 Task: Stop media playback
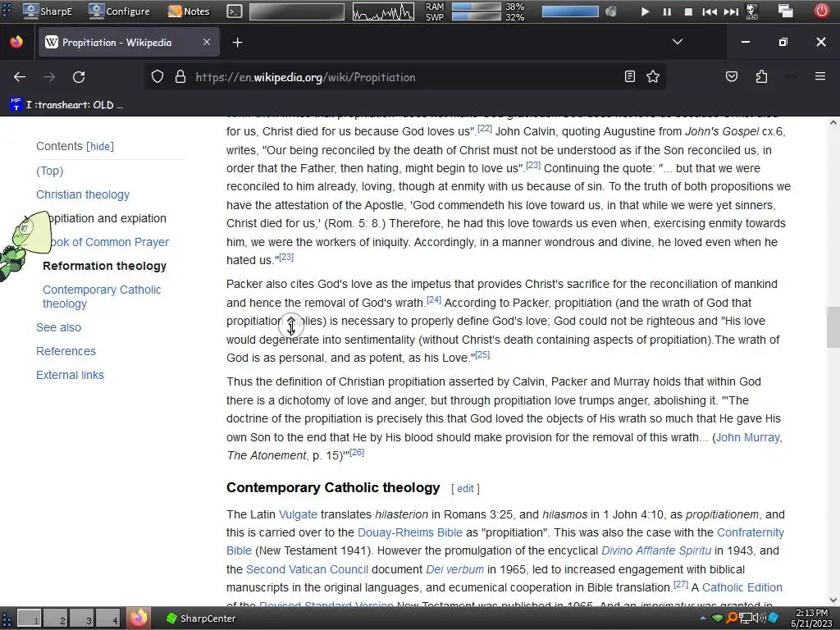coord(688,11)
